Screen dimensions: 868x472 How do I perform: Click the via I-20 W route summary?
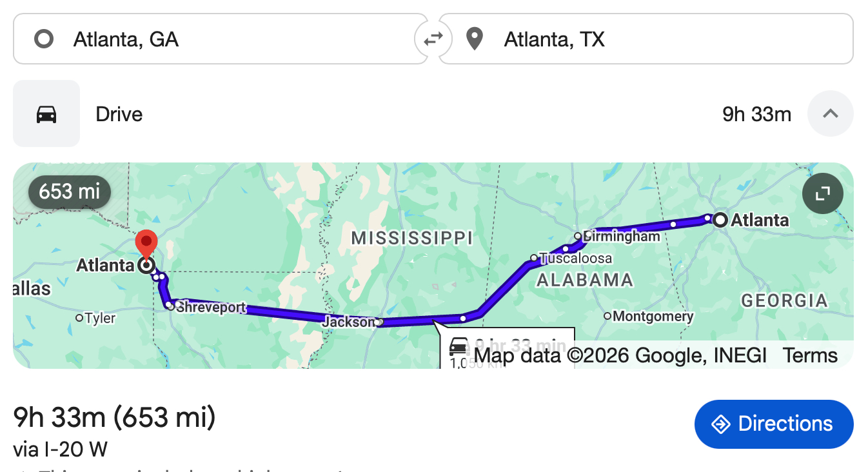click(60, 449)
